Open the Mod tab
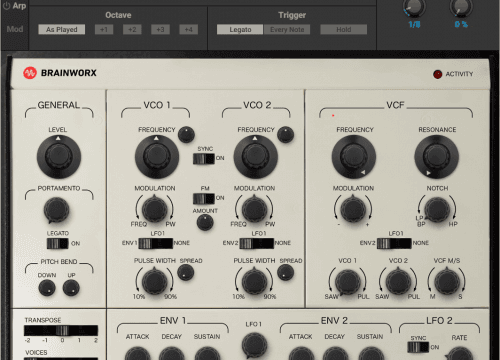This screenshot has width=500, height=360. (15, 29)
